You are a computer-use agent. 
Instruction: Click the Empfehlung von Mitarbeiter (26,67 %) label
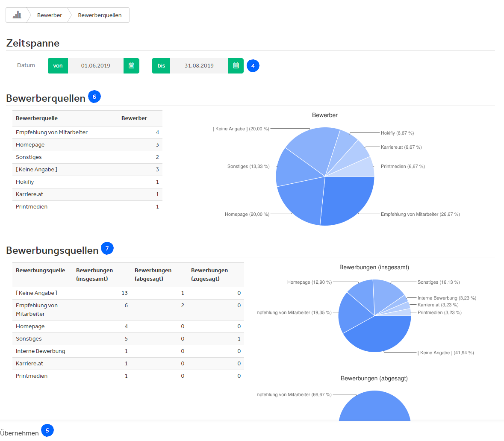(420, 215)
